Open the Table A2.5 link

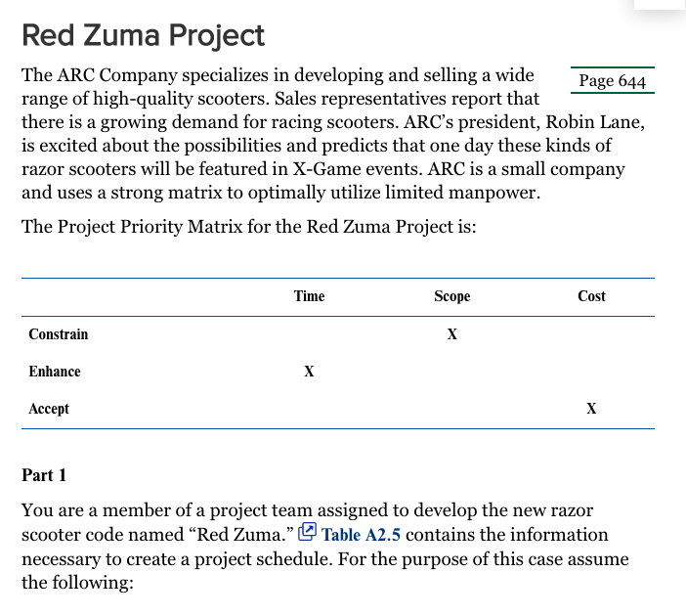(361, 535)
